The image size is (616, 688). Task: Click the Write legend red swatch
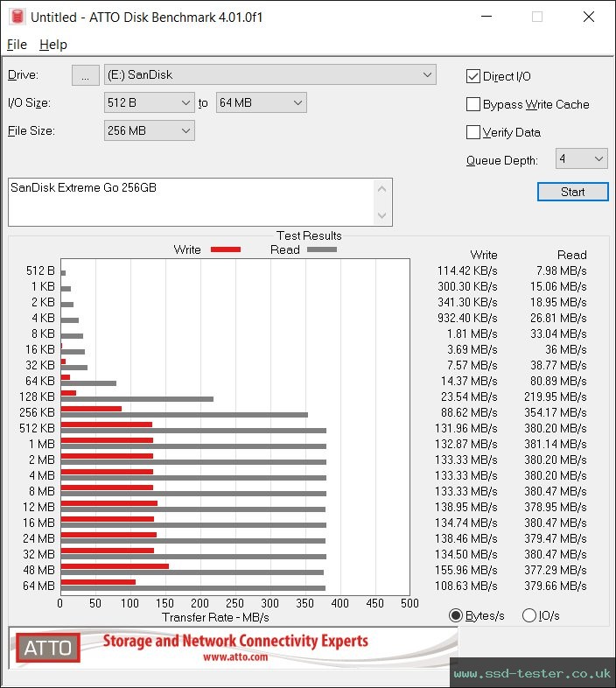(226, 249)
